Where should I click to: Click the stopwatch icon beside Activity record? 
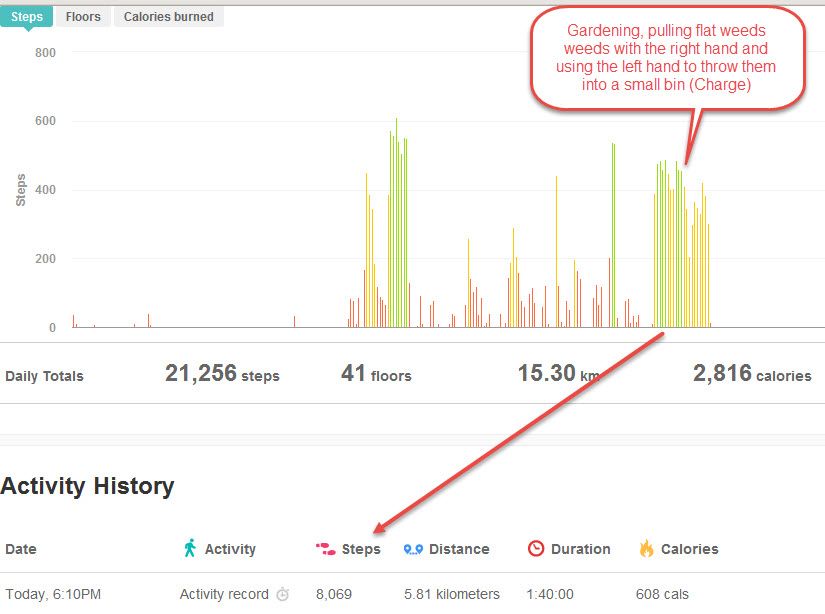(283, 594)
